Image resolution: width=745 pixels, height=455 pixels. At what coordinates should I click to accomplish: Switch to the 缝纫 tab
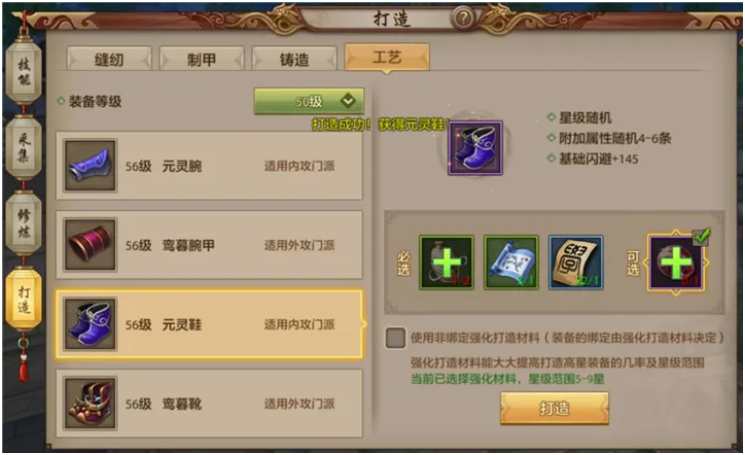109,59
